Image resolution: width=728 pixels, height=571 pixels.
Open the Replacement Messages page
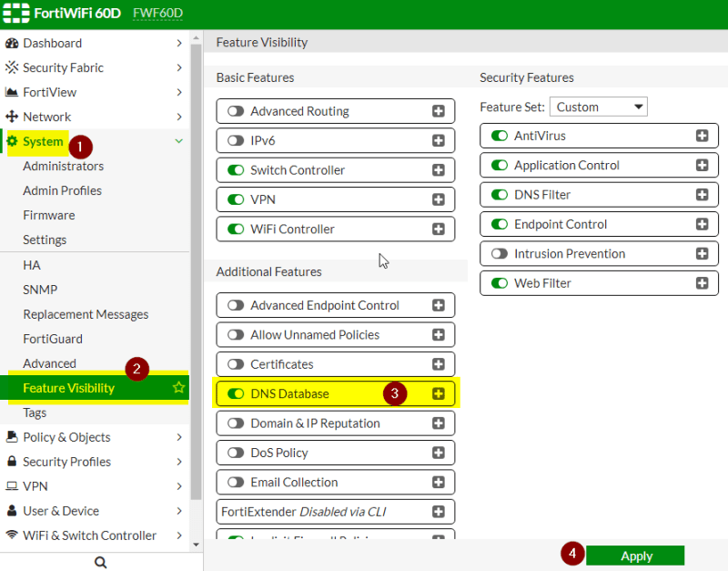[86, 314]
